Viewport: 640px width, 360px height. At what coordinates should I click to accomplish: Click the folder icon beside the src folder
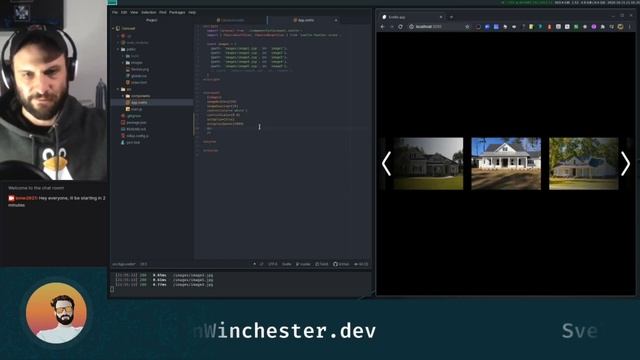pos(123,89)
